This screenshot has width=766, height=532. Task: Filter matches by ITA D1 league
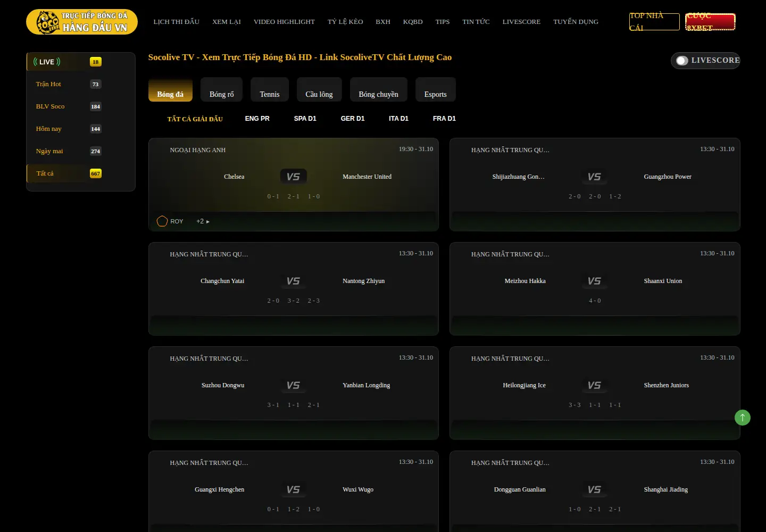click(x=399, y=119)
